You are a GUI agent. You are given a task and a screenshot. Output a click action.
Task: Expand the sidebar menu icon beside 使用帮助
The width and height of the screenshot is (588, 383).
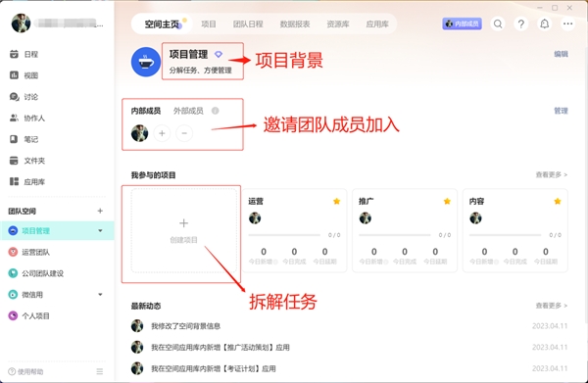pos(100,371)
